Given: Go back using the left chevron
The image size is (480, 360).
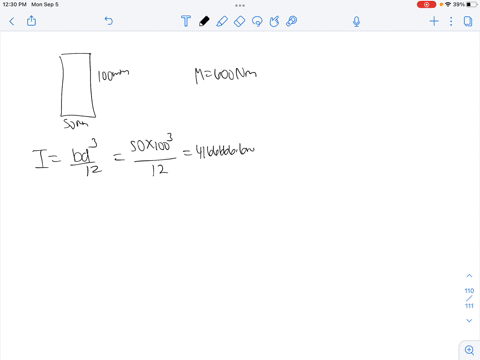Looking at the screenshot, I should (12, 22).
